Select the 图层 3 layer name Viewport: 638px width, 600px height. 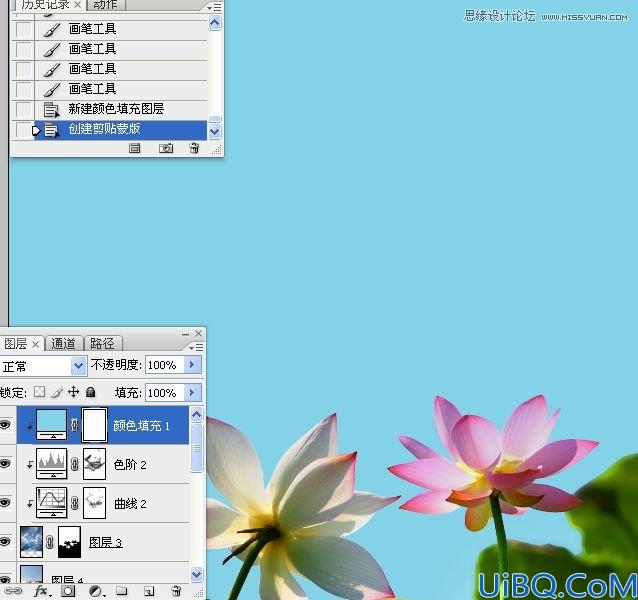105,542
